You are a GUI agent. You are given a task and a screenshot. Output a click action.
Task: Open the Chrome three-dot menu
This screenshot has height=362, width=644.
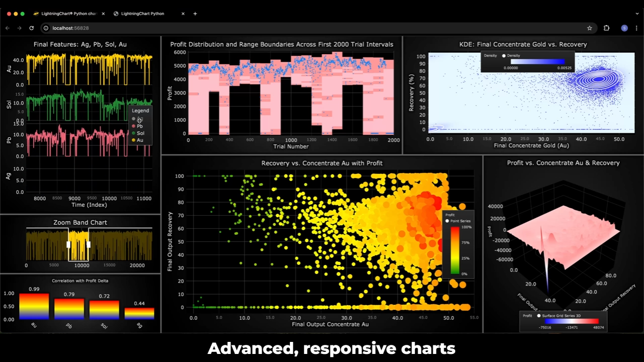(637, 28)
